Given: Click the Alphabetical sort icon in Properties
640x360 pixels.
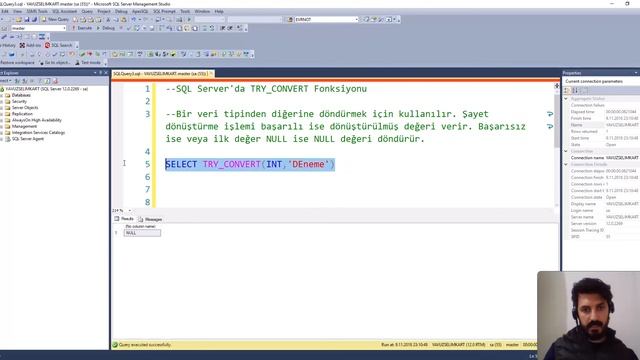Looking at the screenshot, I should [575, 90].
